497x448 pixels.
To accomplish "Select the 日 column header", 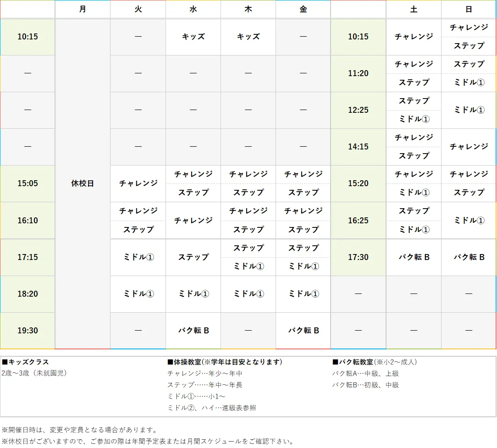I will [x=468, y=9].
